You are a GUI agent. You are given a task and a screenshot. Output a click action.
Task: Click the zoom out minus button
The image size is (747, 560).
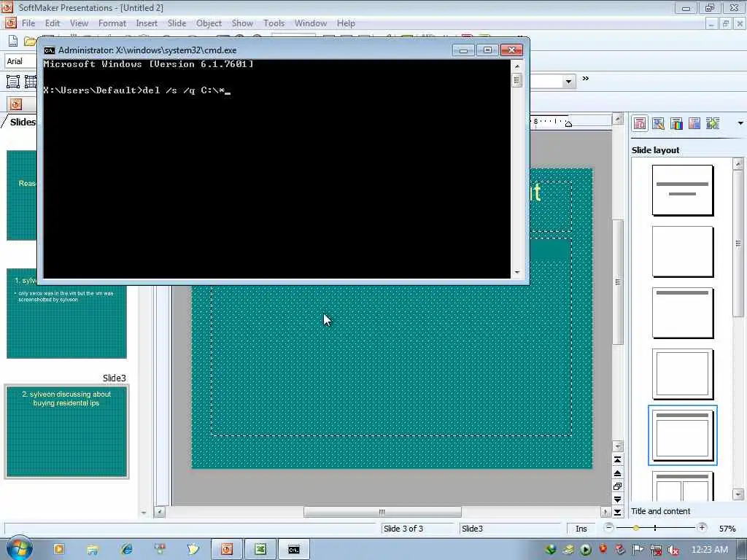click(x=609, y=528)
